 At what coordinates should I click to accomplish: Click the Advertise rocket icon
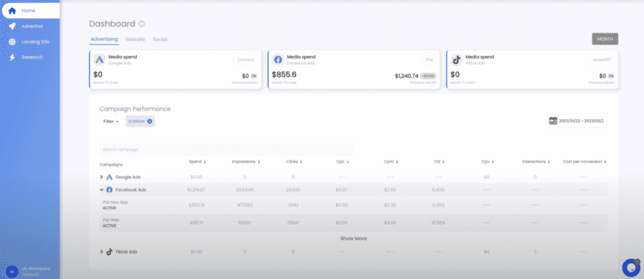tap(13, 26)
